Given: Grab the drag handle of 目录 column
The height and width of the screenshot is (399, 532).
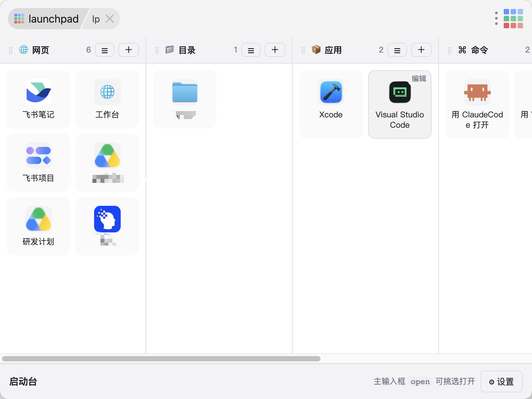Looking at the screenshot, I should 157,50.
